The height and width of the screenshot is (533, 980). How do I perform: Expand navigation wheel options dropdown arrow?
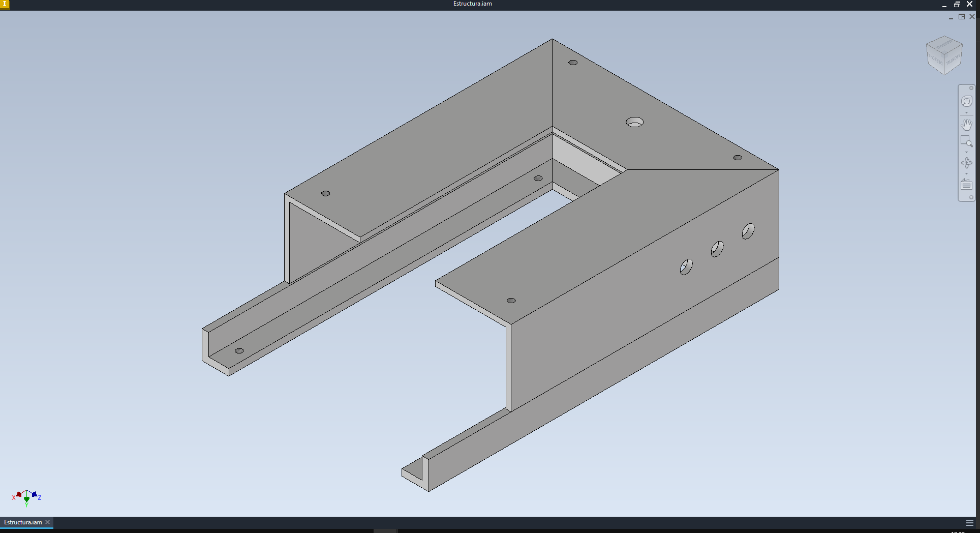pos(966,113)
